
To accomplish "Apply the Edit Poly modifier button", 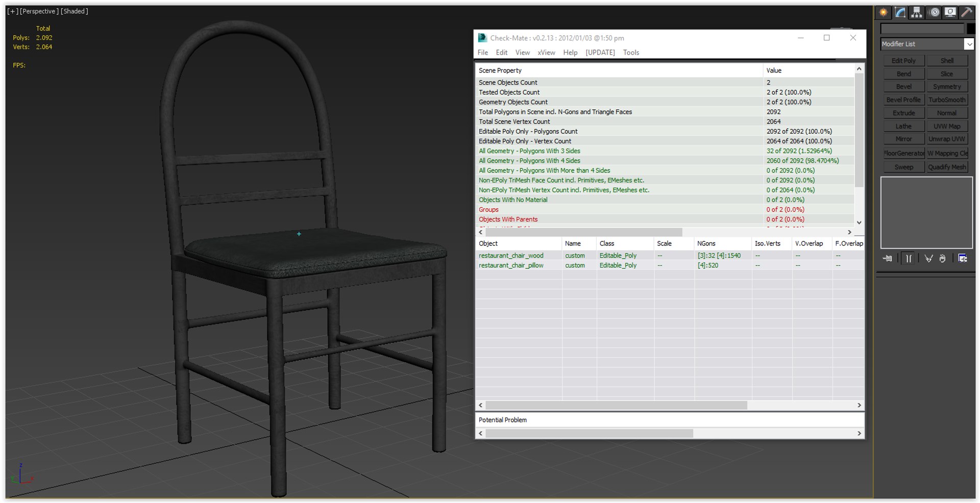I will pos(903,61).
